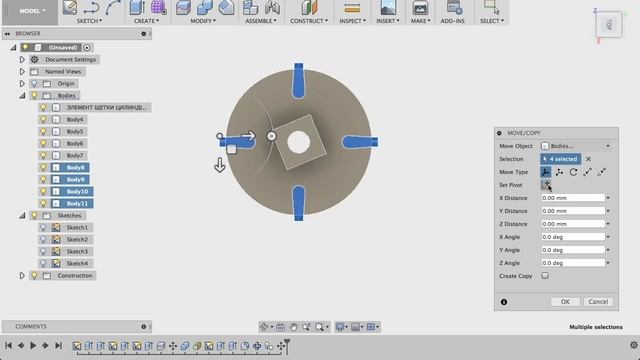Collapse the Sketches folder
The width and height of the screenshot is (640, 360).
coord(22,216)
